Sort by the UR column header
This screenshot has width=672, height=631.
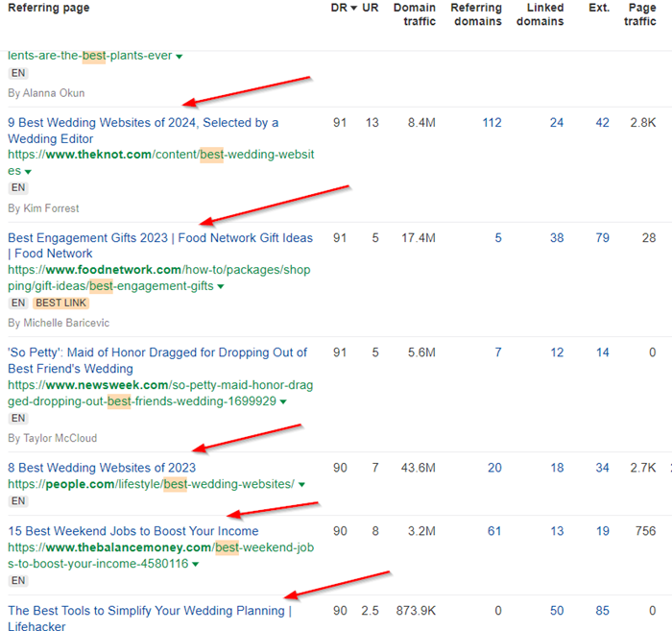[x=371, y=8]
